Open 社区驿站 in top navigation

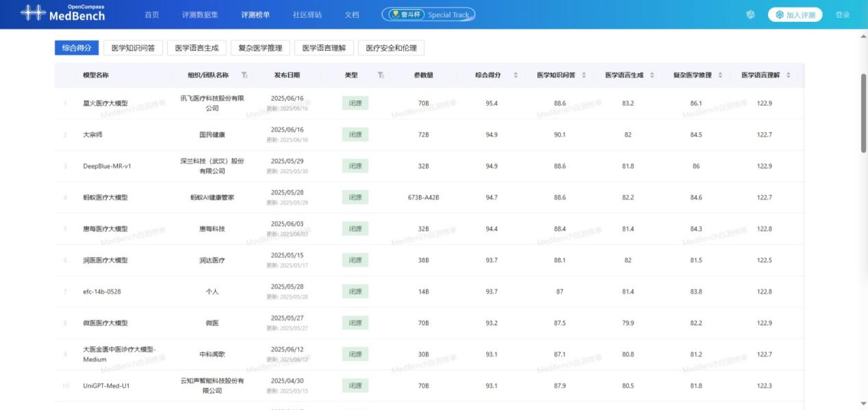click(307, 15)
